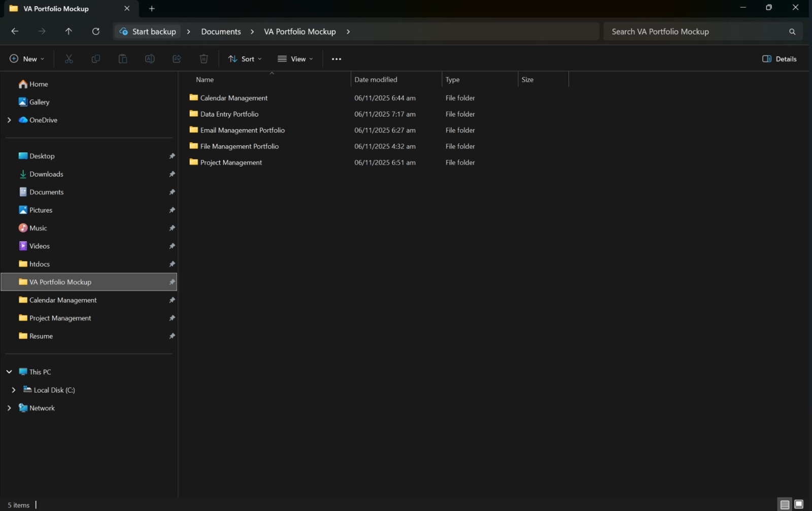This screenshot has height=511, width=812.
Task: Switch to large thumbnails view icon in status bar
Action: pos(799,504)
